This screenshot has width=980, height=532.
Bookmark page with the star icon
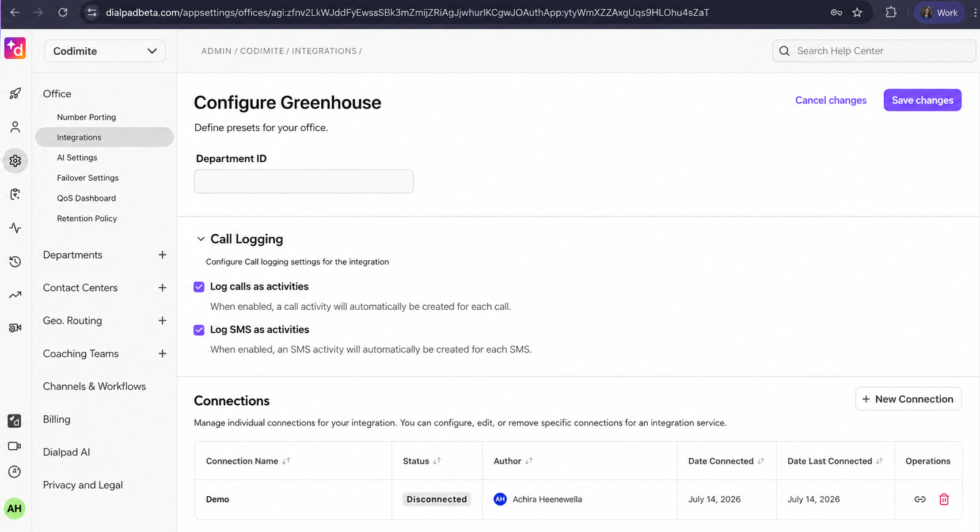[857, 12]
